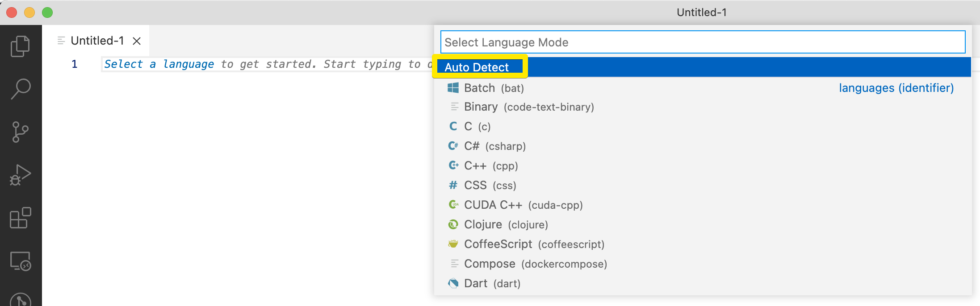Screen dimensions: 980x306
Task: Pick CUDA C++ language entry
Action: point(523,205)
